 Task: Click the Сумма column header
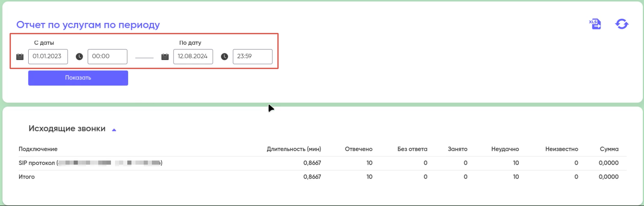609,149
